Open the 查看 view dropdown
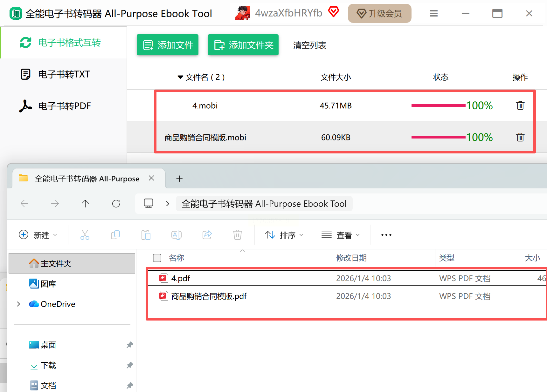Viewport: 547px width, 392px height. pyautogui.click(x=341, y=235)
